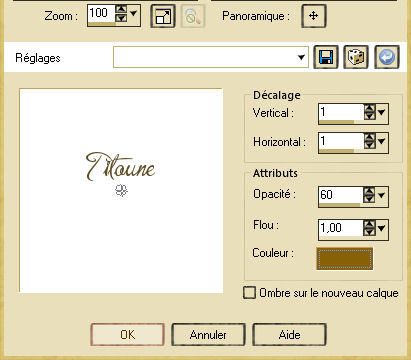Open the brown Couleur shadow swatch
This screenshot has height=360, width=411.
point(345,259)
